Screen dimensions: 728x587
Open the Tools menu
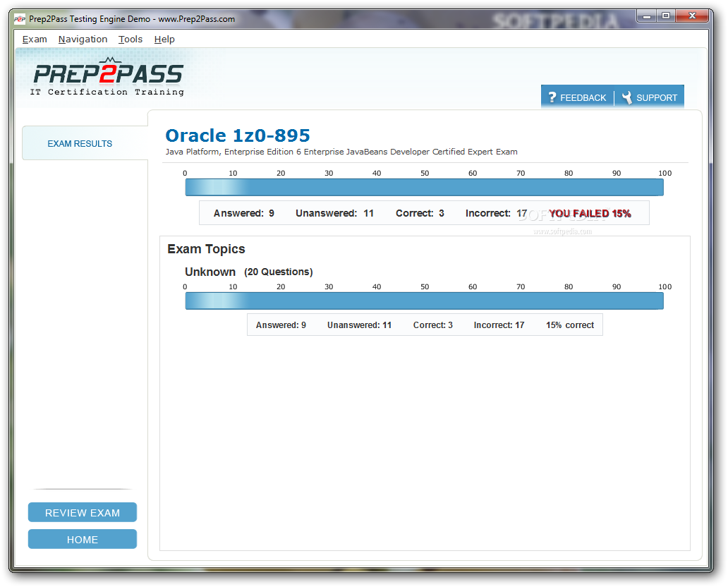coord(131,40)
